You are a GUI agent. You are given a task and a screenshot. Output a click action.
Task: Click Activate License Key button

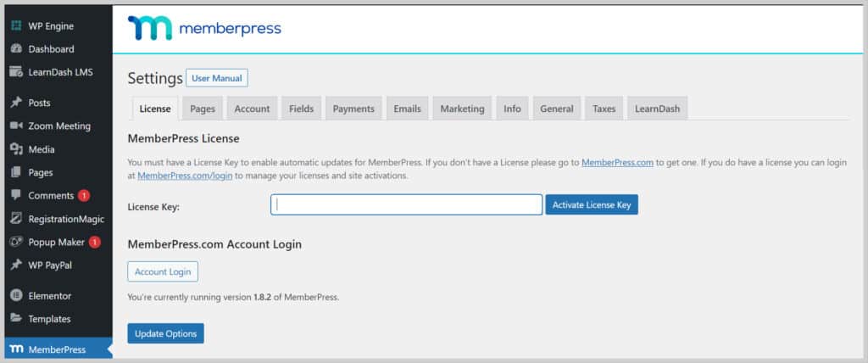[592, 204]
